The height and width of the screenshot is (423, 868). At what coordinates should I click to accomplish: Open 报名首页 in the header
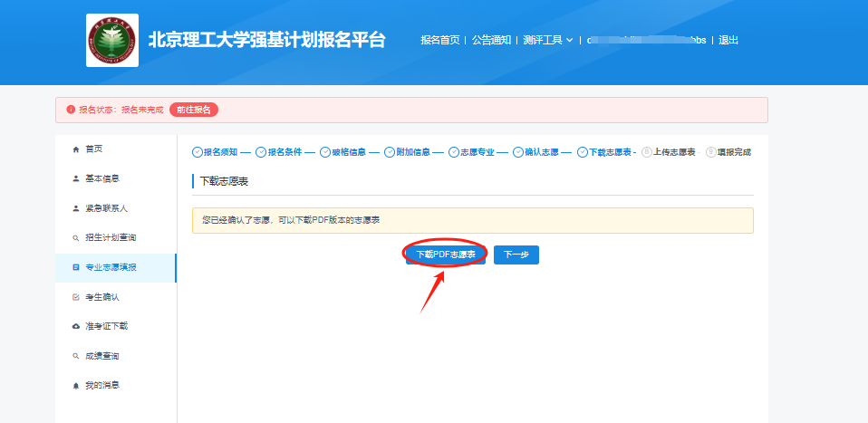[440, 40]
